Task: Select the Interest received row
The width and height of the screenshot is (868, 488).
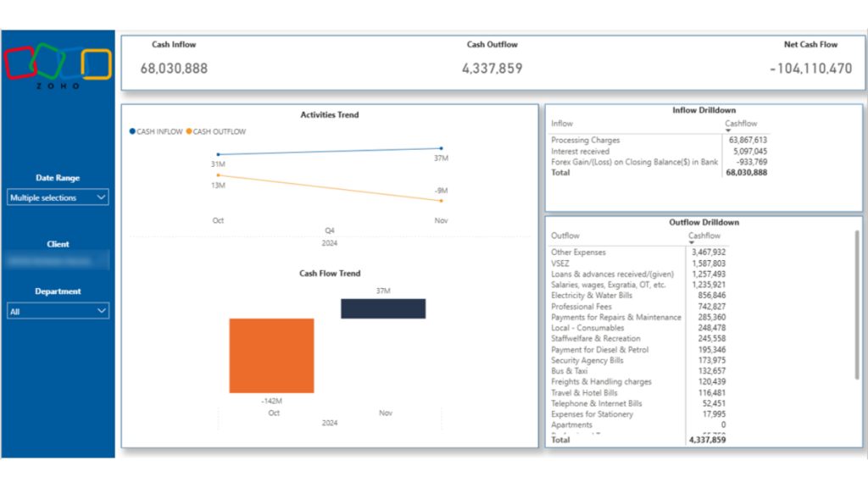Action: pos(581,151)
